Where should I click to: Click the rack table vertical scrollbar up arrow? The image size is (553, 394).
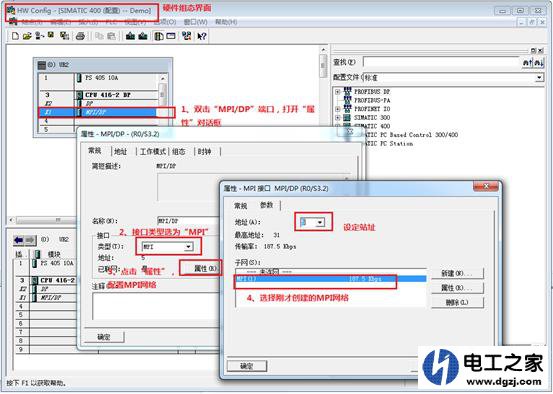pyautogui.click(x=163, y=78)
